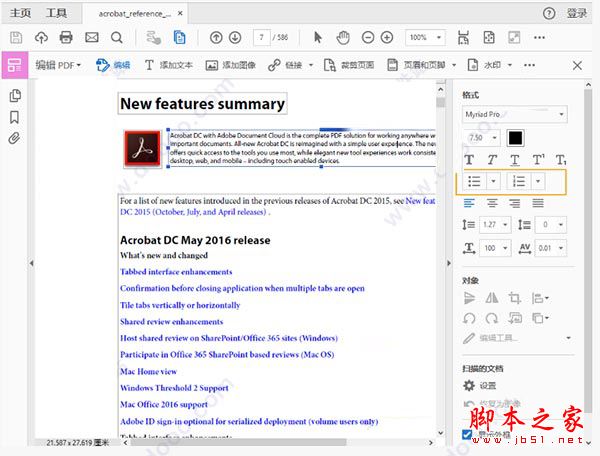Choose the selection arrow cursor tool
The height and width of the screenshot is (456, 600).
pos(318,37)
